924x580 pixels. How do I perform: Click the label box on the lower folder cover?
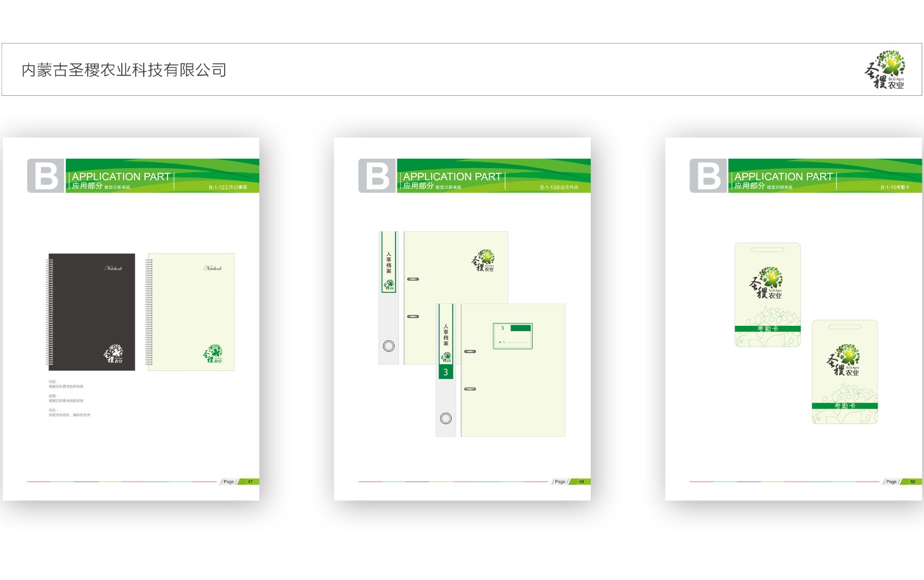click(x=512, y=336)
